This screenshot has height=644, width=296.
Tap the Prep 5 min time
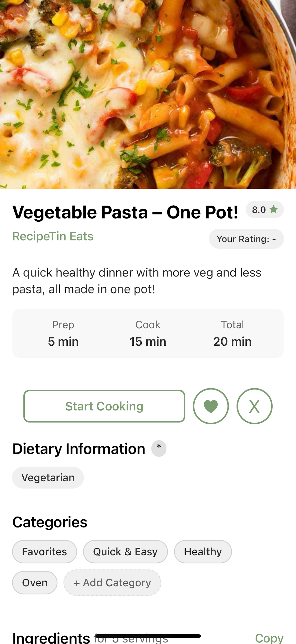(x=63, y=333)
